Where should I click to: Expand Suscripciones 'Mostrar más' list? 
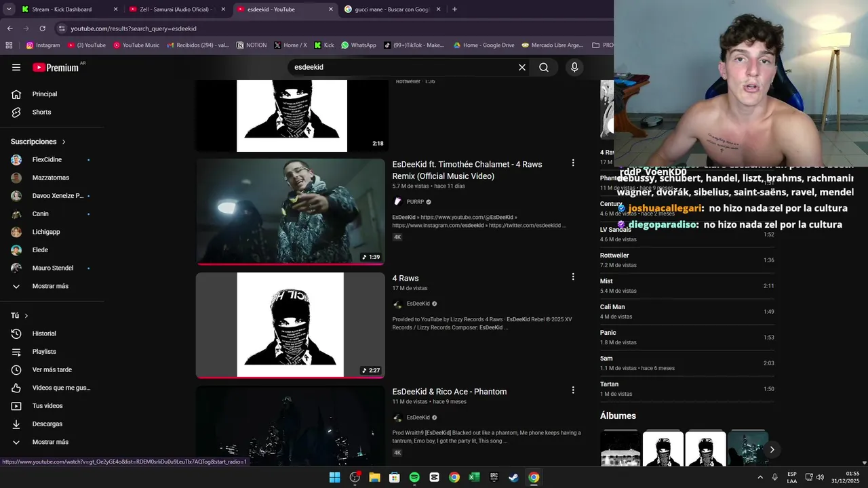(x=52, y=286)
